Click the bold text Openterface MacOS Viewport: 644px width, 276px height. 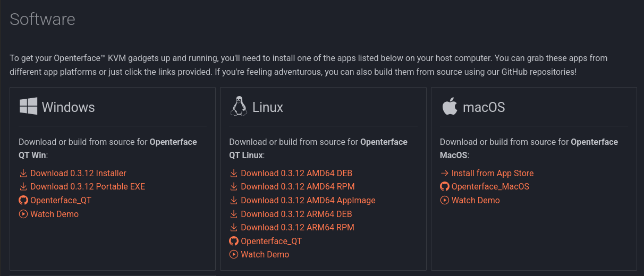click(x=529, y=149)
